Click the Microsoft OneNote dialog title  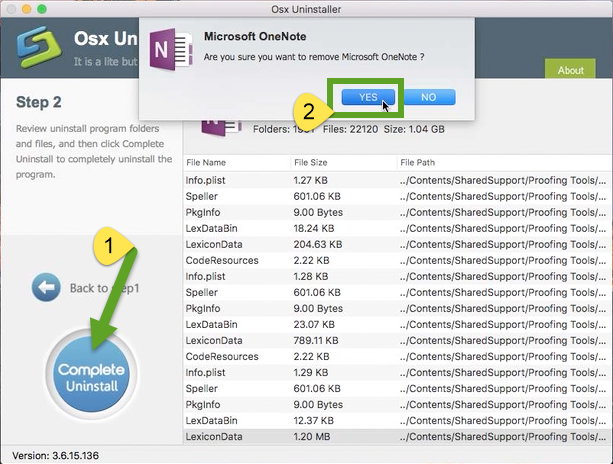(255, 36)
